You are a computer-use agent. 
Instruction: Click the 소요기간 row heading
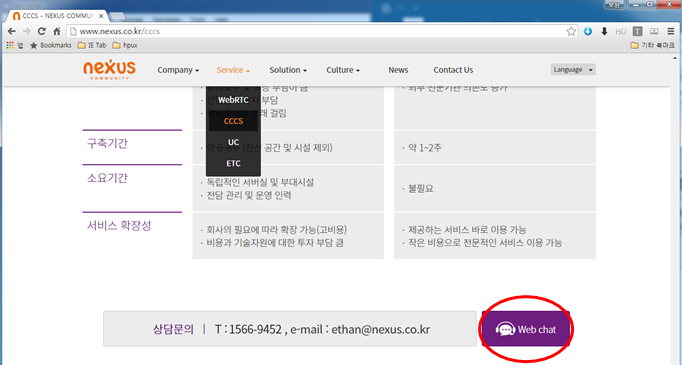click(107, 178)
